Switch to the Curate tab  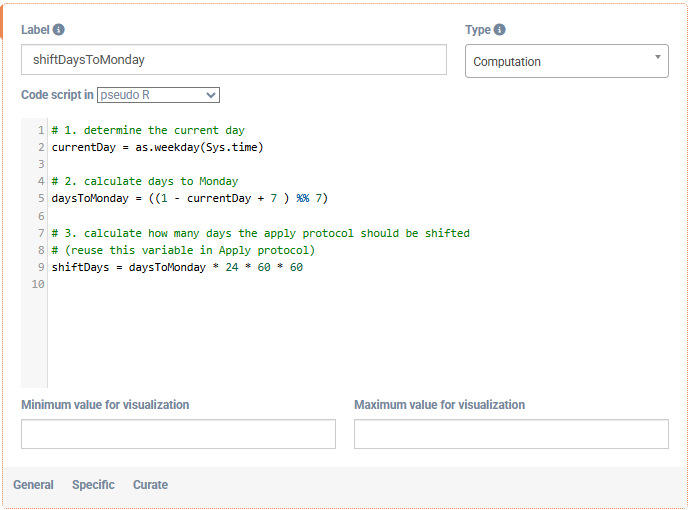[150, 485]
